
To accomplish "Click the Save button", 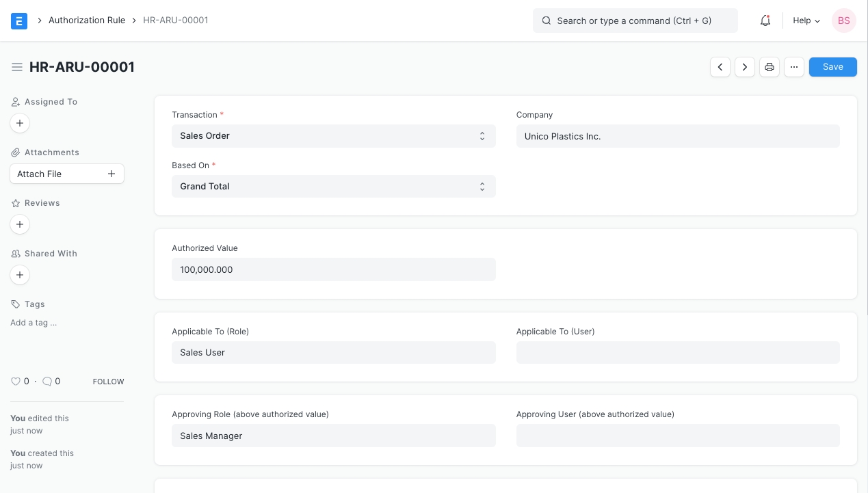I will pos(832,67).
